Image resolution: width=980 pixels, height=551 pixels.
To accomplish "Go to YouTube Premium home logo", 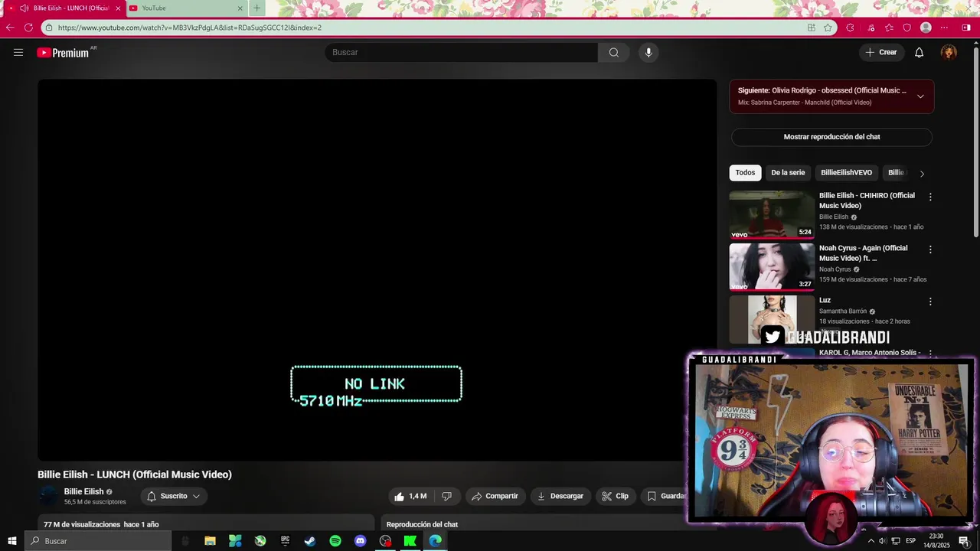I will (63, 53).
